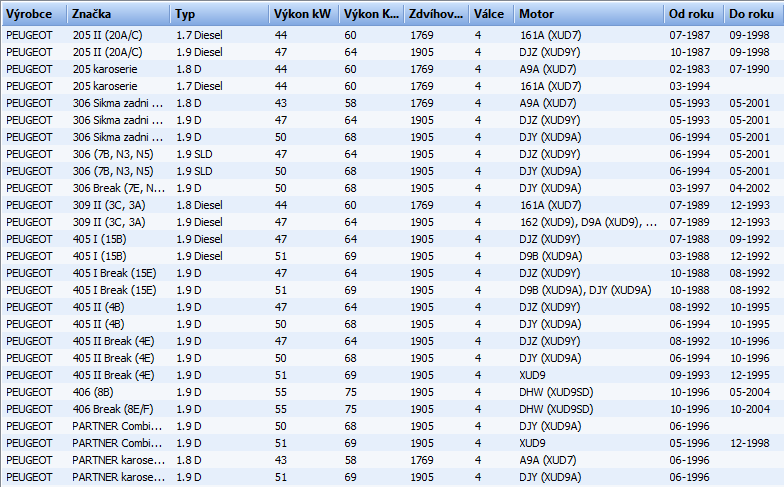Click the Motor column header
The height and width of the screenshot is (487, 784).
(589, 14)
